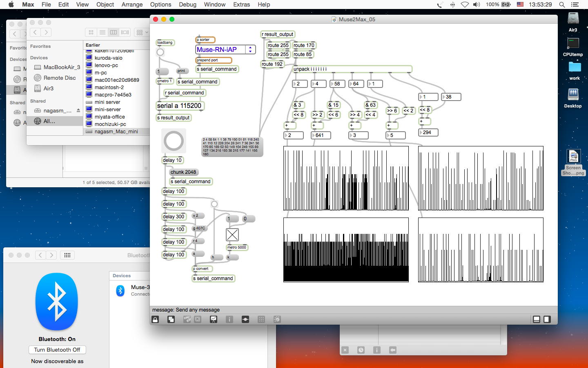Toggle presentation mode icon in patcher toolbar
Screen dimensions: 588x368
tap(214, 319)
